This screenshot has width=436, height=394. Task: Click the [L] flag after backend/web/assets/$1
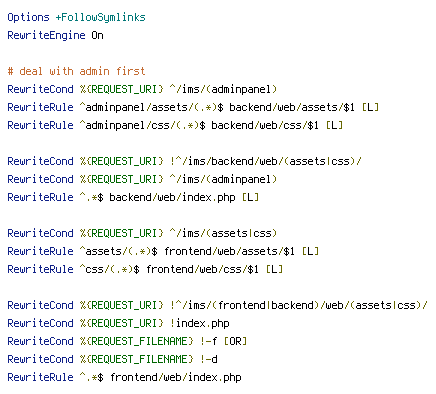click(370, 107)
